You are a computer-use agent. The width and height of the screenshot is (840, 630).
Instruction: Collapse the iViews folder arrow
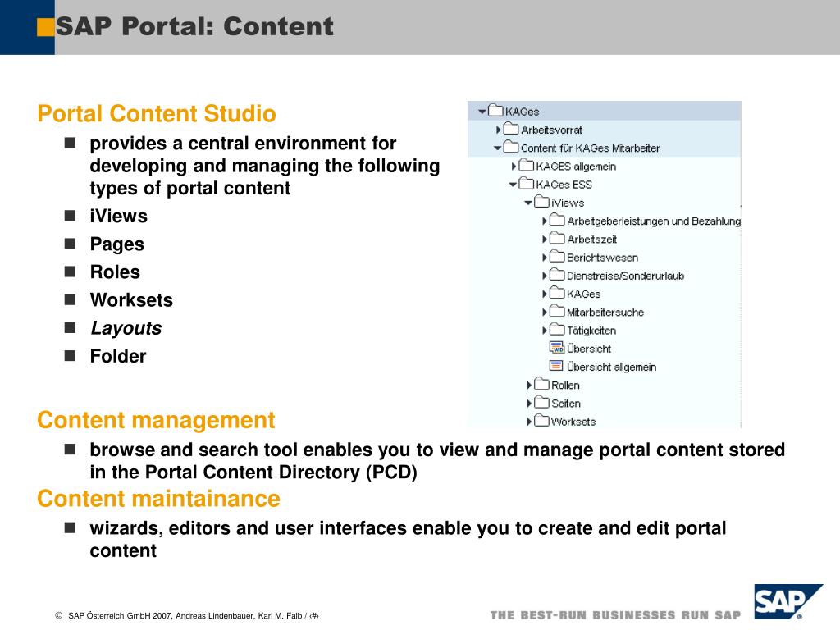pos(528,203)
